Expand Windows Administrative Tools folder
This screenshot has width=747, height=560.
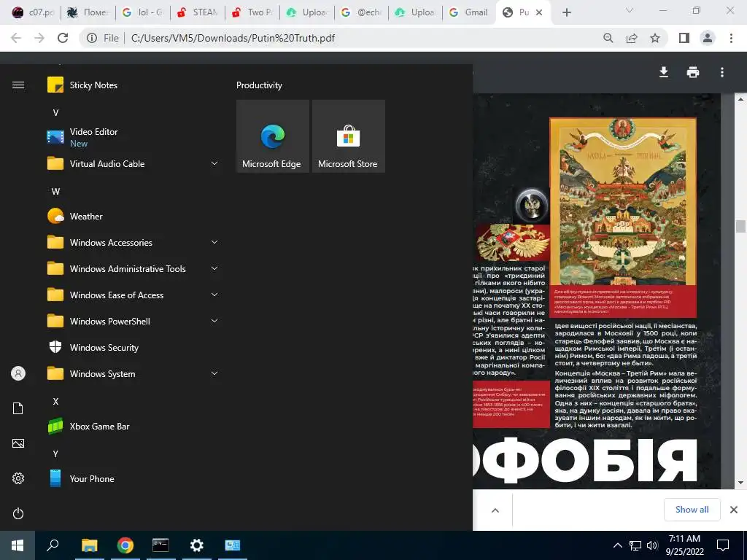tap(214, 268)
